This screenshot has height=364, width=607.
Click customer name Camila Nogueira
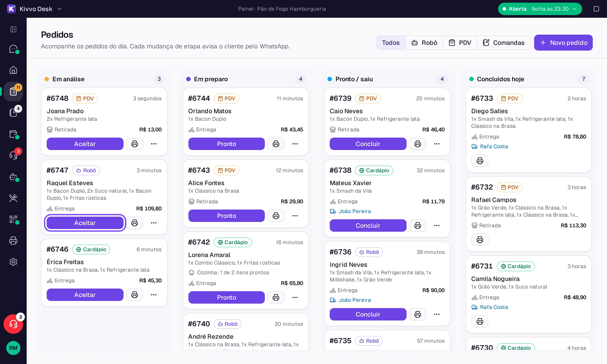(495, 279)
